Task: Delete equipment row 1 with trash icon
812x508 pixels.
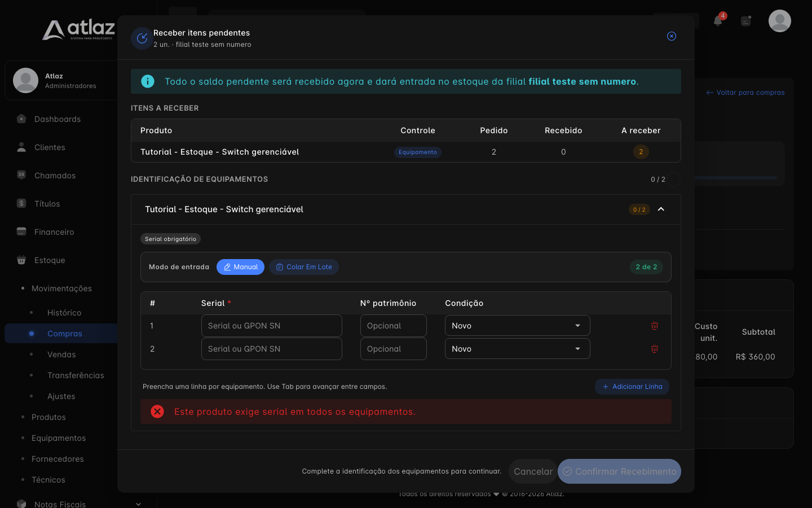Action: [655, 326]
